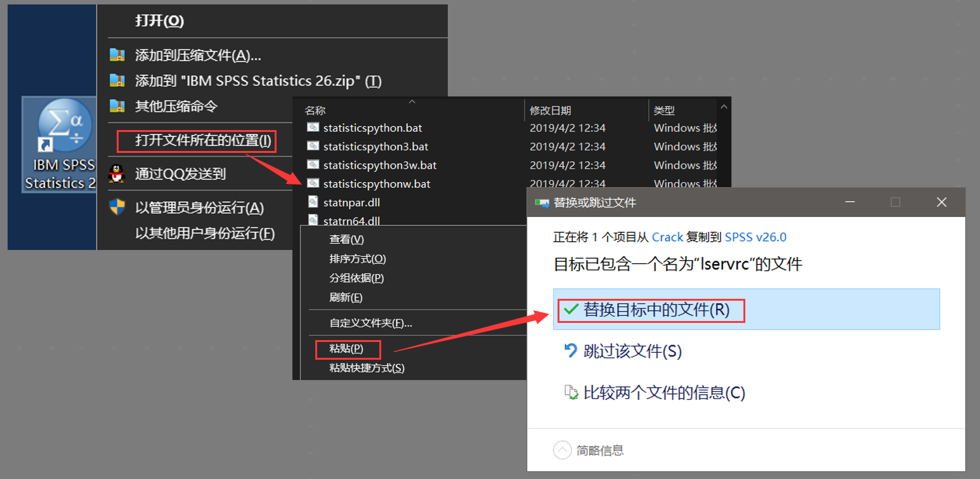This screenshot has width=980, height=479.
Task: Open the 排序方式(O) submenu
Action: [x=357, y=259]
